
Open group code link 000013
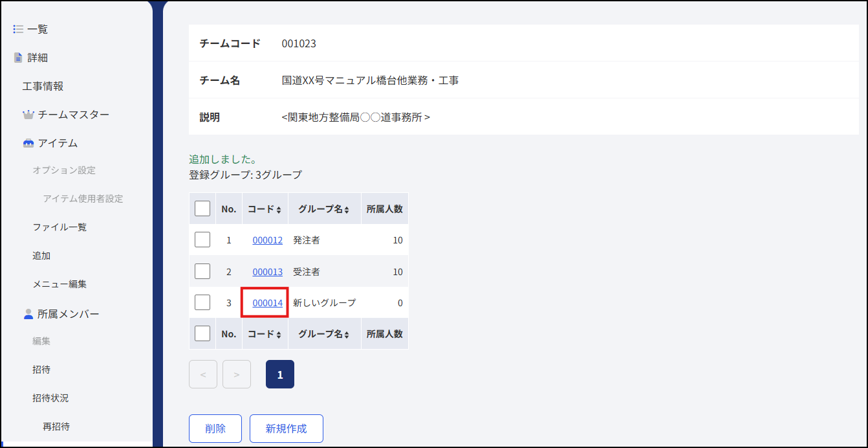coord(267,272)
